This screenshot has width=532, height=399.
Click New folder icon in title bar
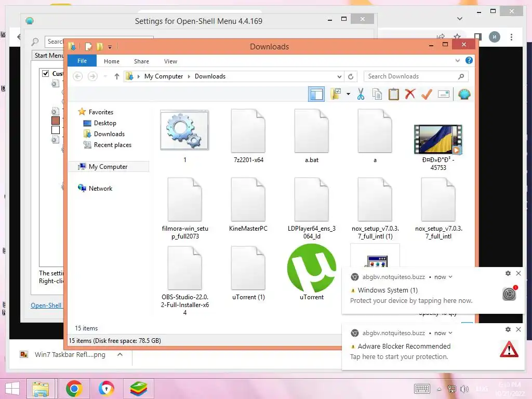click(x=100, y=46)
